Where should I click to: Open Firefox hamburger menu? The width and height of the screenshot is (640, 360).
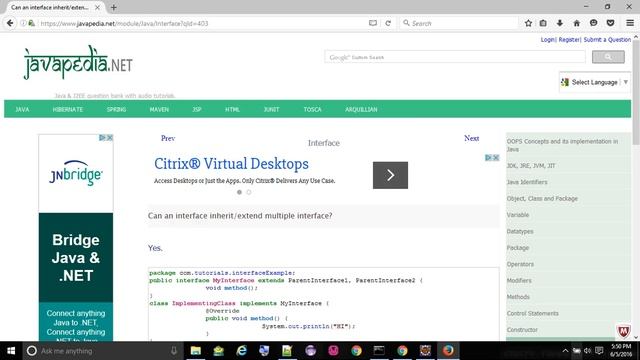630,23
